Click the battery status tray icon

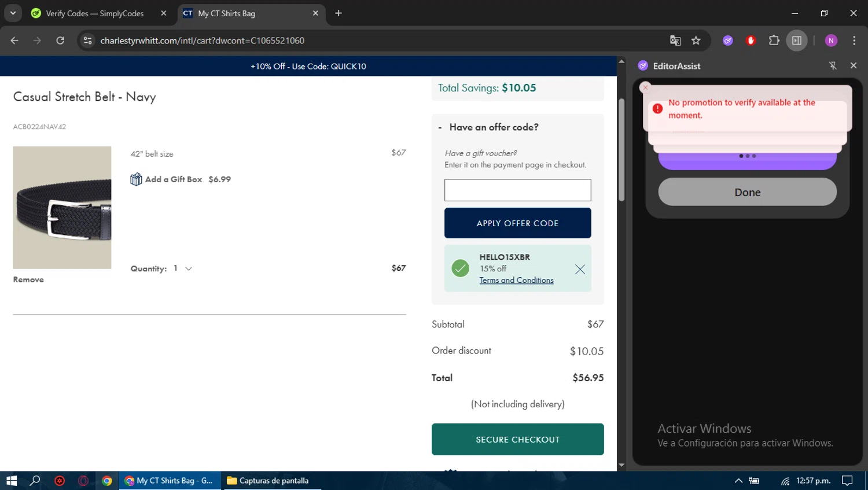pos(754,481)
